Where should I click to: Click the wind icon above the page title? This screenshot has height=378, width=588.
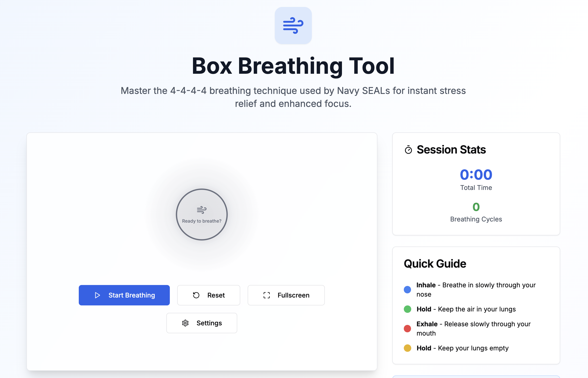click(x=293, y=26)
